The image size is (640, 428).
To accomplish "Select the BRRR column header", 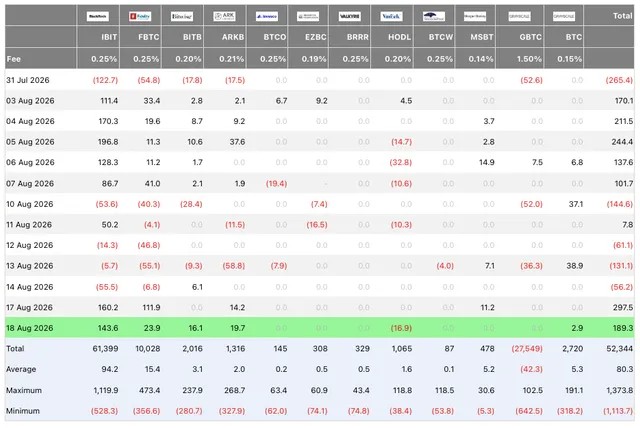I will pyautogui.click(x=358, y=37).
